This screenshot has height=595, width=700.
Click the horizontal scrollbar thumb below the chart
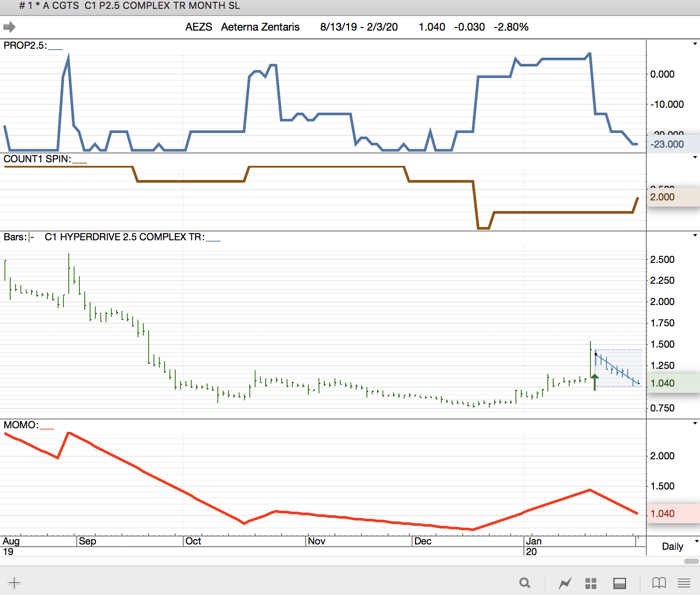coord(691,561)
